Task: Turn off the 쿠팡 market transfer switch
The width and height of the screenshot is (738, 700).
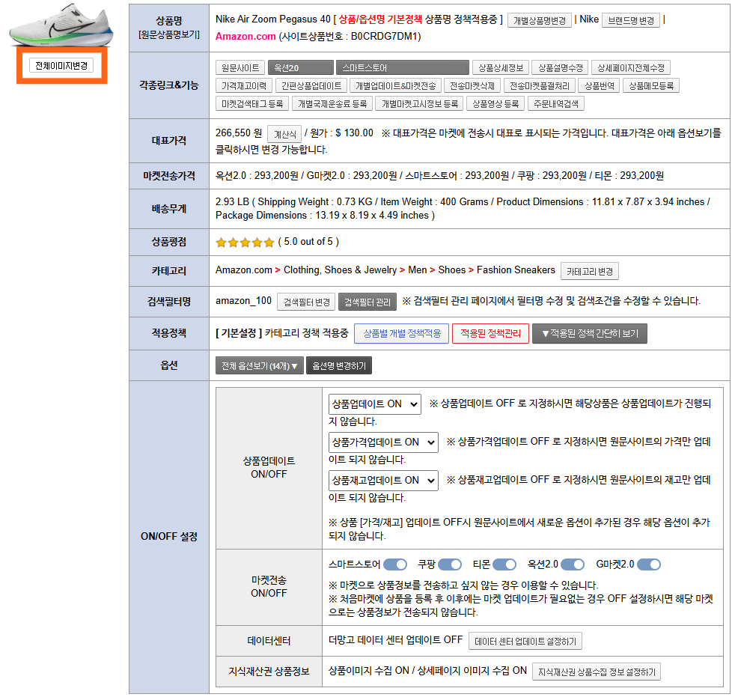Action: coord(450,564)
